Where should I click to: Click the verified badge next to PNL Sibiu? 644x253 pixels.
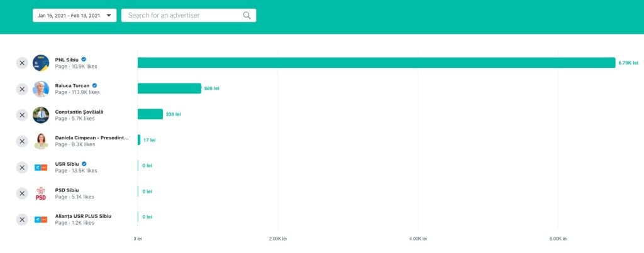[x=84, y=60]
